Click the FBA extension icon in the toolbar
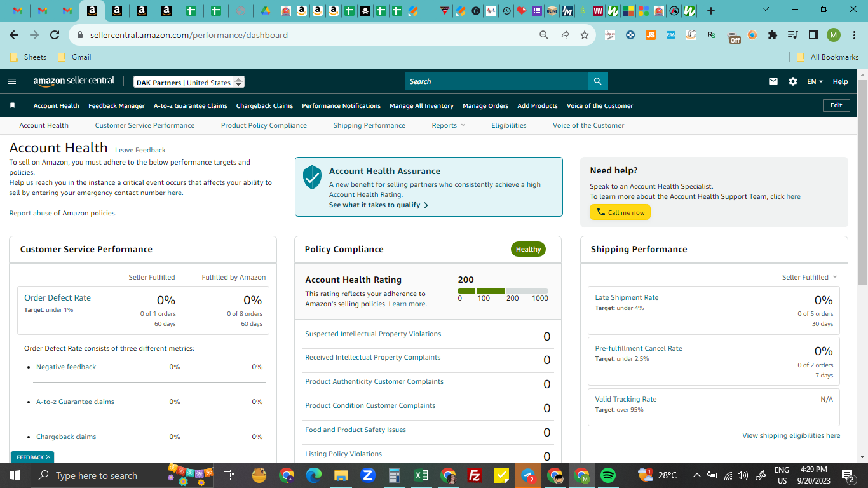 [671, 36]
